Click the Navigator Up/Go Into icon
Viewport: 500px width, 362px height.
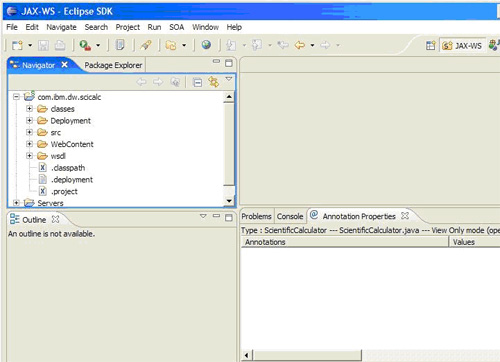click(175, 82)
